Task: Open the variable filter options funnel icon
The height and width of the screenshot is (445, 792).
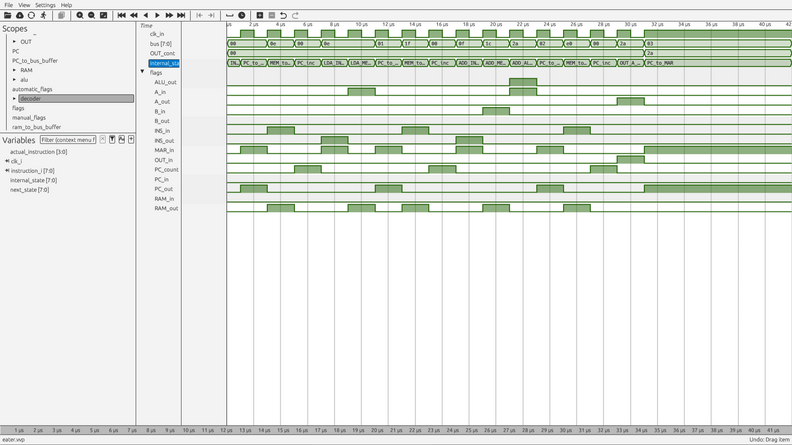Action: tap(112, 139)
